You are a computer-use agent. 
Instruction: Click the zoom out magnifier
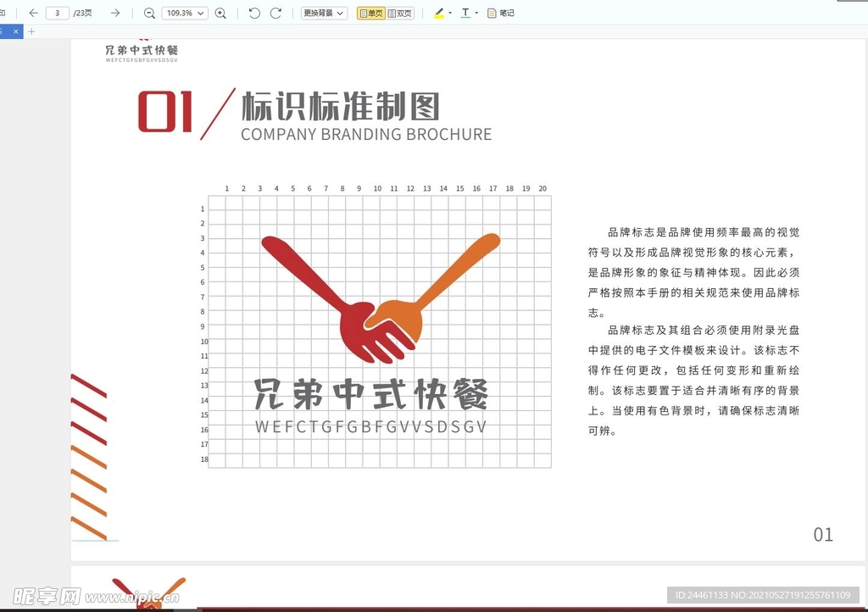coord(149,14)
